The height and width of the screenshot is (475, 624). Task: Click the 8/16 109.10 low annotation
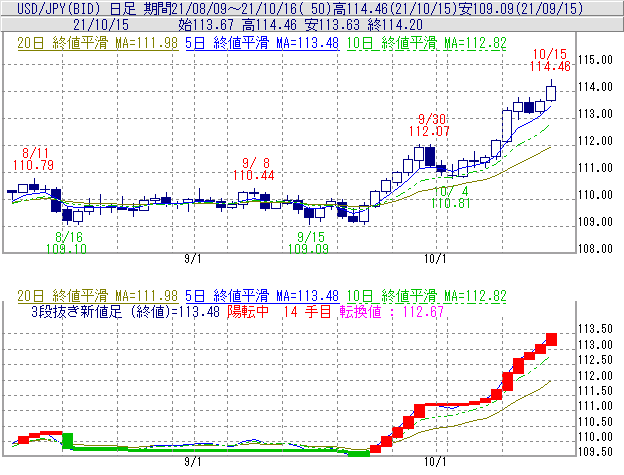click(x=66, y=243)
